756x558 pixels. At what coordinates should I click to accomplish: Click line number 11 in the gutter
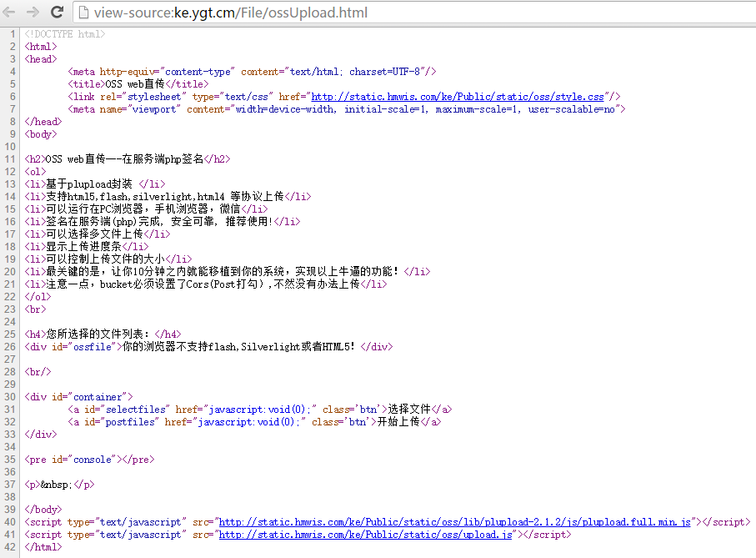[x=10, y=159]
